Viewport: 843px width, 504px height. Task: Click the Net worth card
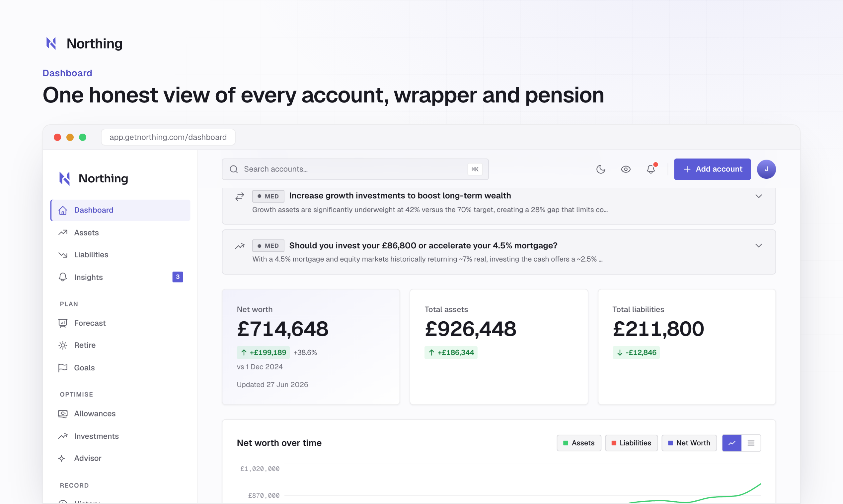pos(311,347)
